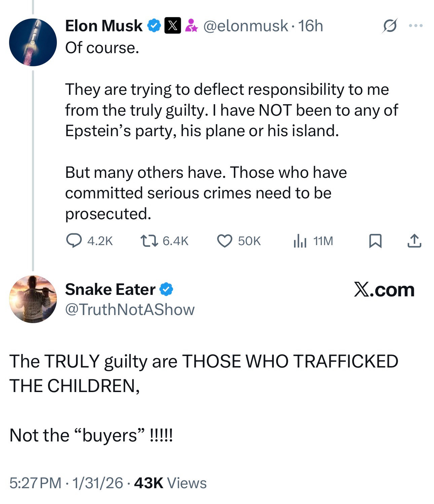Click the Snake Eater display name

(x=110, y=289)
